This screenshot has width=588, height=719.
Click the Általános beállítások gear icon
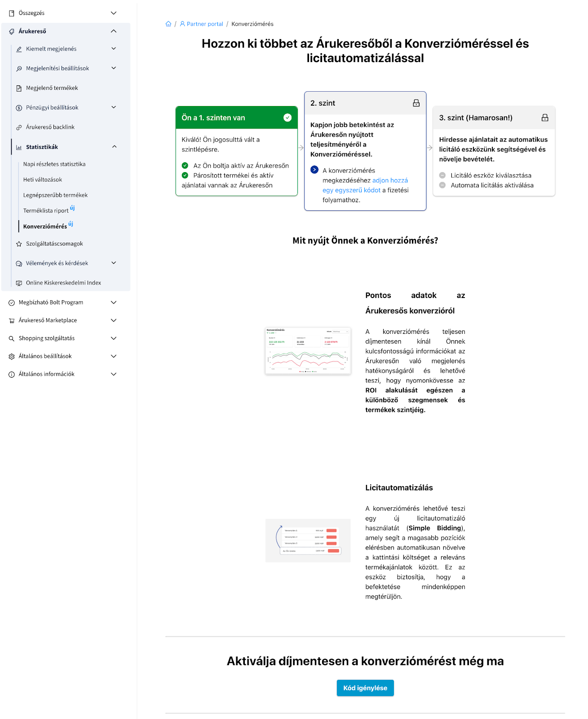coord(12,356)
